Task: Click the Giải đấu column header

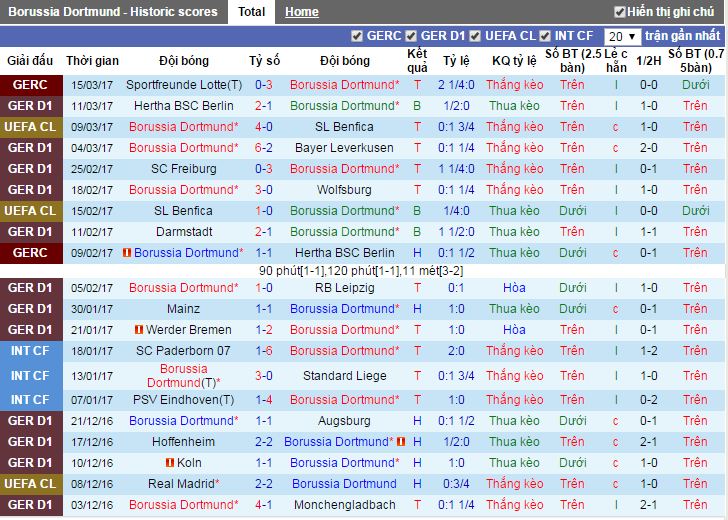Action: pyautogui.click(x=30, y=61)
